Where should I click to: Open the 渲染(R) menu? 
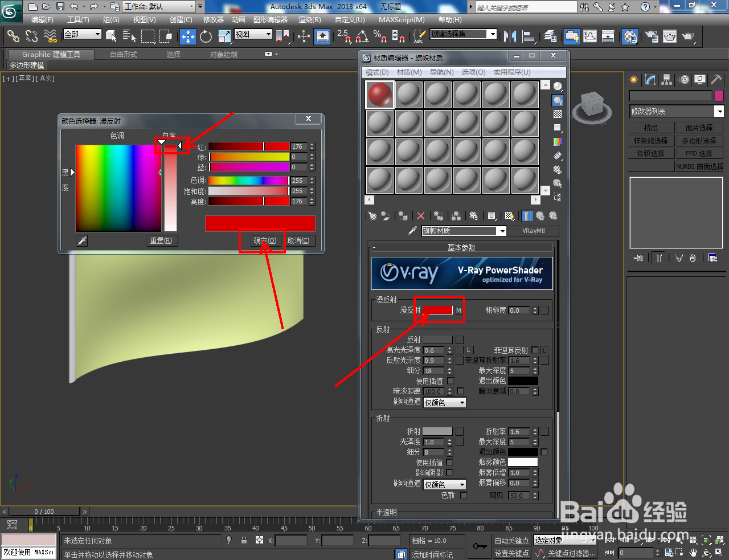click(310, 20)
